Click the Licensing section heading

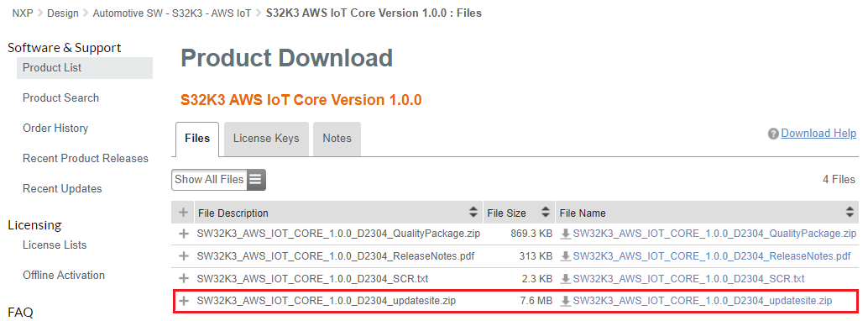coord(34,225)
